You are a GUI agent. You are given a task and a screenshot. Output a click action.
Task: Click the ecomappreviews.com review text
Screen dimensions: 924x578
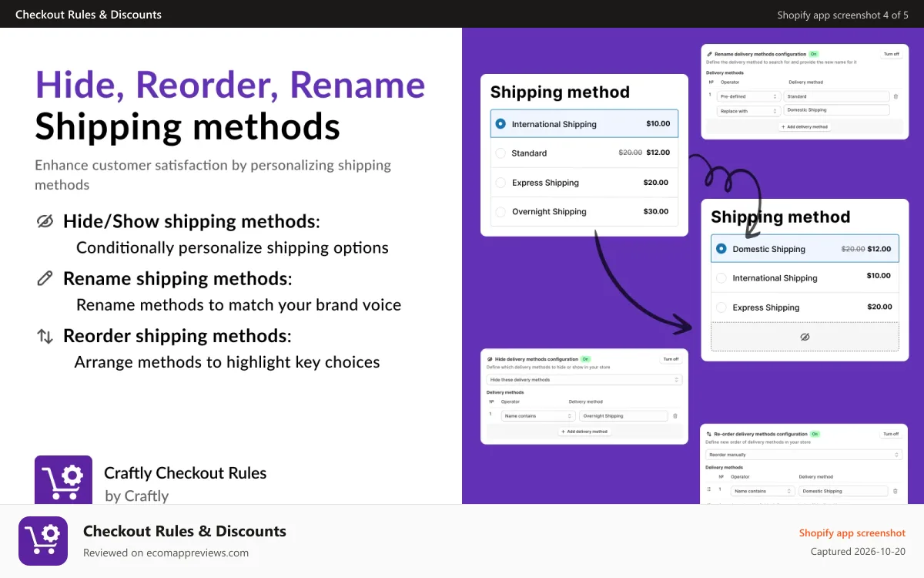coord(166,553)
